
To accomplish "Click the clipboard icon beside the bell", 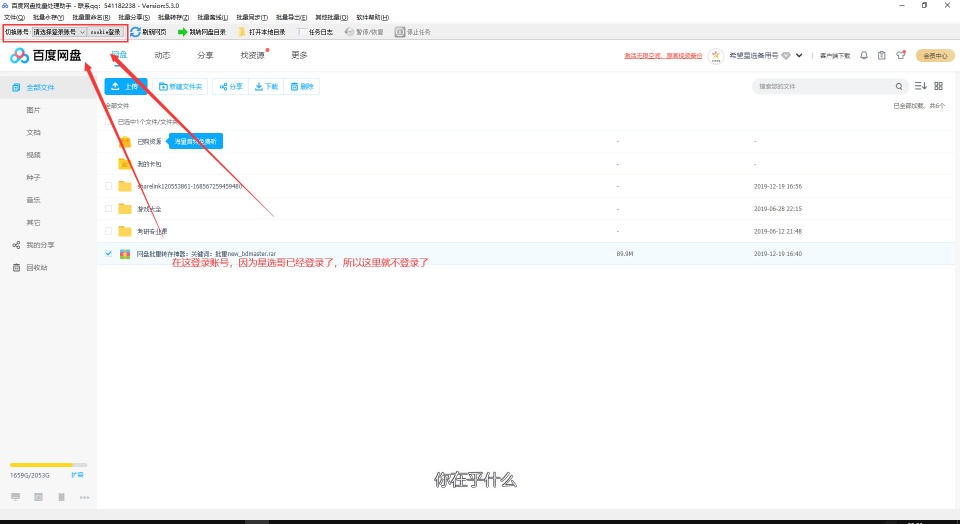I will [882, 56].
